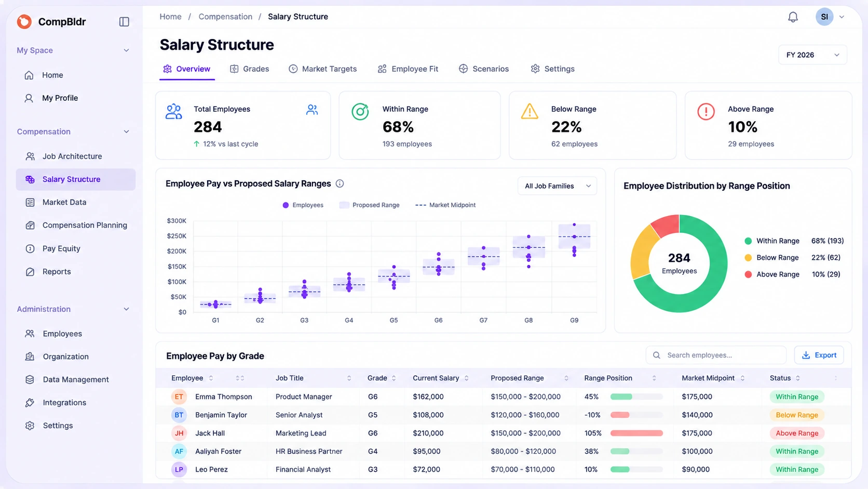Click the Above Range alert circle icon

tap(706, 112)
